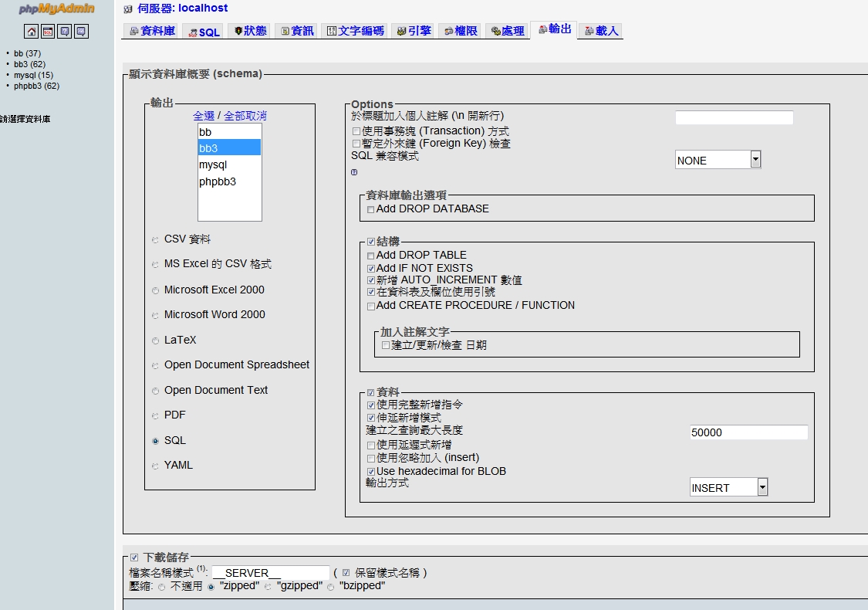Toggle the 下載儲存 checkbox
This screenshot has height=610, width=868.
click(x=134, y=557)
